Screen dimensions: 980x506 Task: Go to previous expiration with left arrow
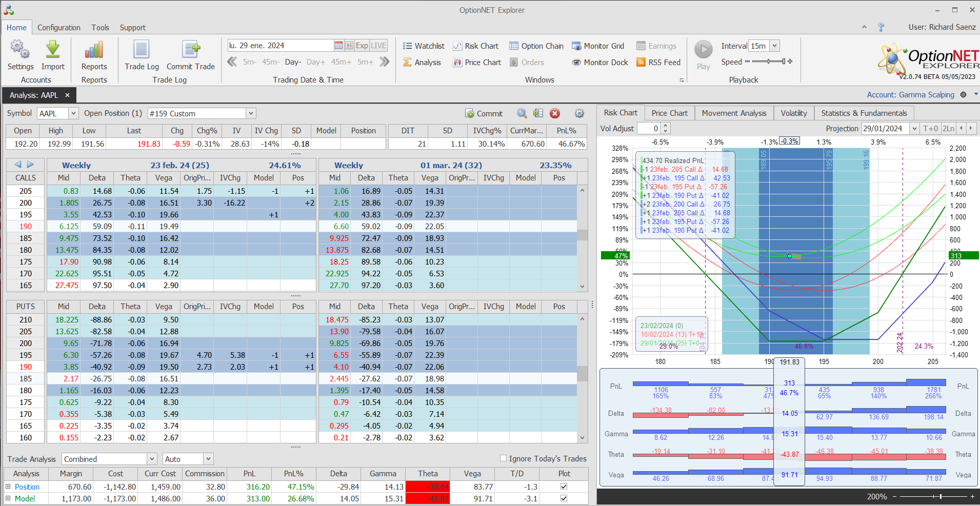click(18, 165)
